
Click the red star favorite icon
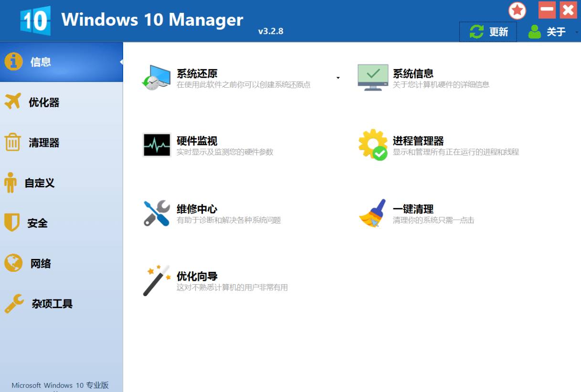(x=517, y=10)
